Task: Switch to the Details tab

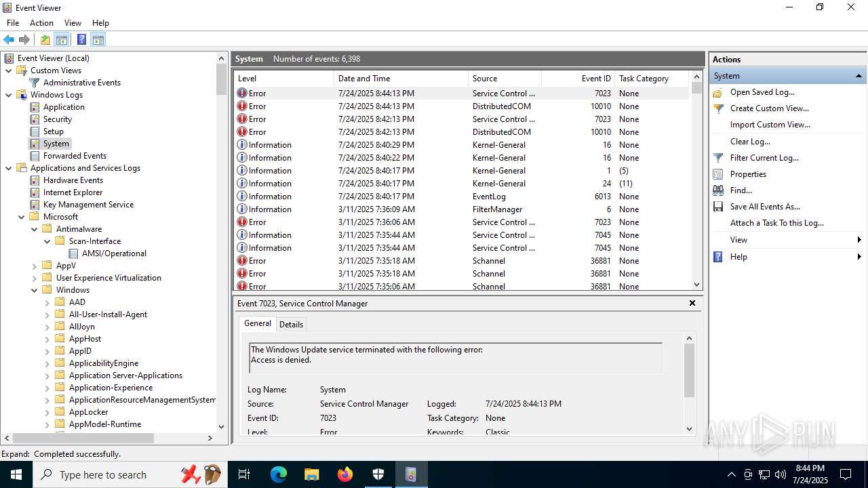Action: point(292,325)
